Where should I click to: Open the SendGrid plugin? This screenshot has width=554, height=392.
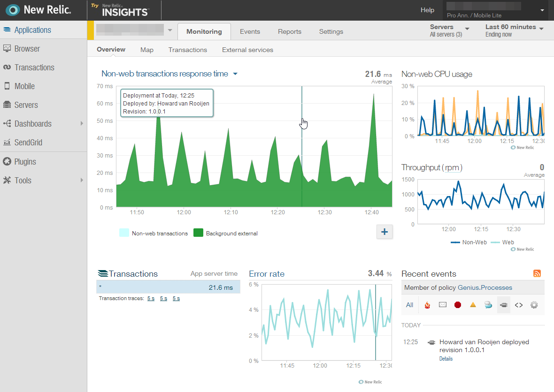pyautogui.click(x=43, y=142)
